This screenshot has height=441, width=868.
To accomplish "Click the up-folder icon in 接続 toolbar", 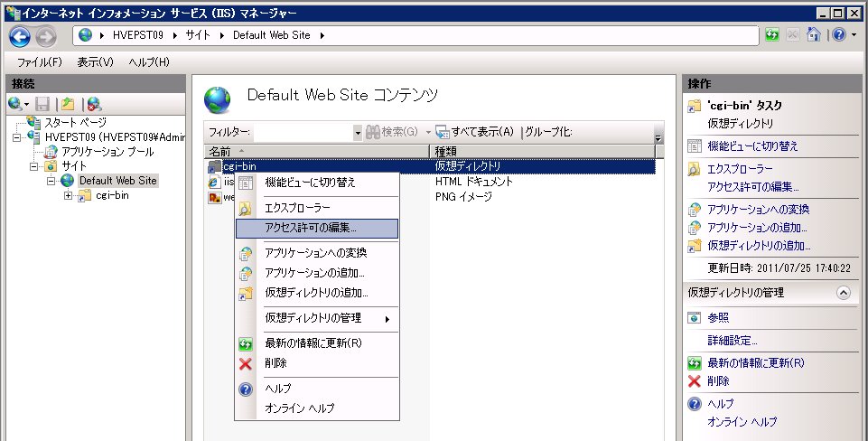I will click(x=68, y=104).
